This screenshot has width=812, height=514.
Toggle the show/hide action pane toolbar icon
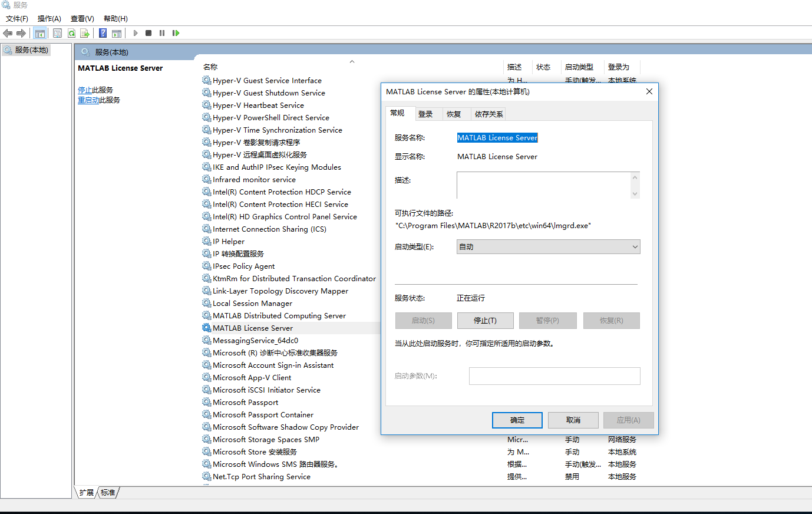click(117, 33)
